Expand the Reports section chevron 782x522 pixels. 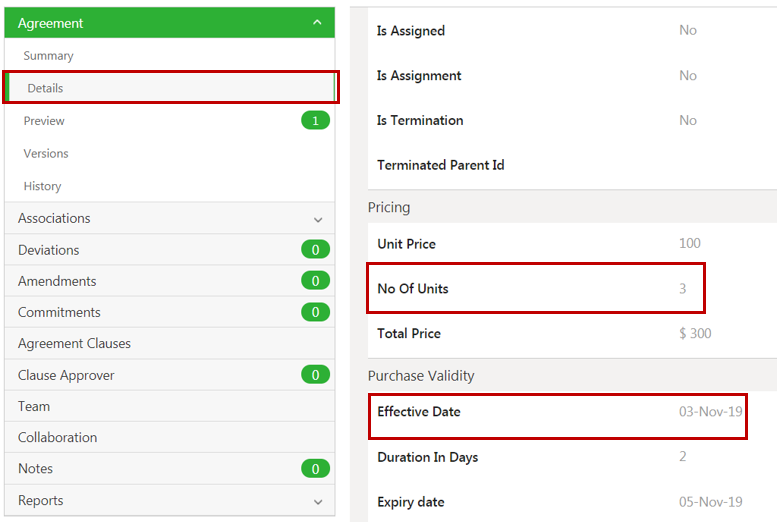point(318,501)
